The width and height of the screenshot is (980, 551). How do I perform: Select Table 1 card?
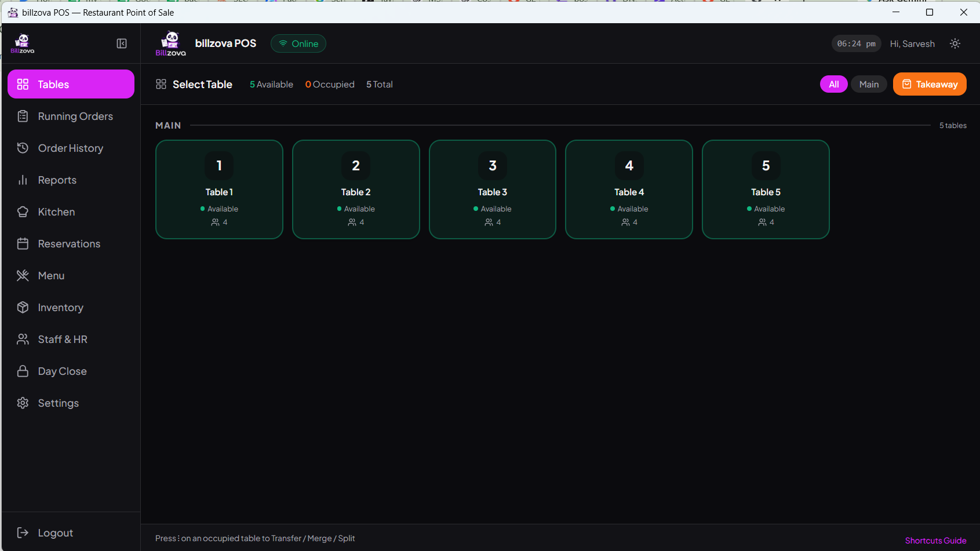coord(219,189)
